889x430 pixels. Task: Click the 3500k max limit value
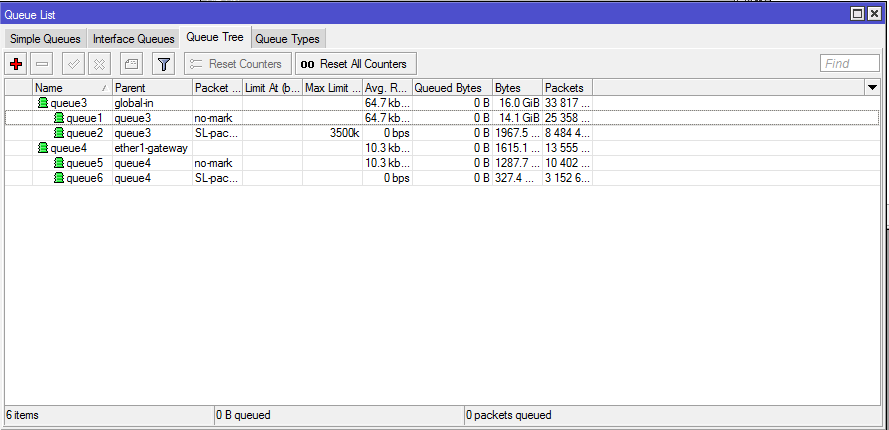344,133
